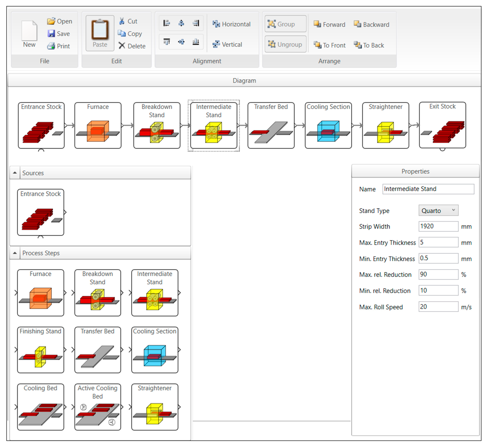Click the Ungroup button
This screenshot has height=448, width=487.
tap(285, 44)
